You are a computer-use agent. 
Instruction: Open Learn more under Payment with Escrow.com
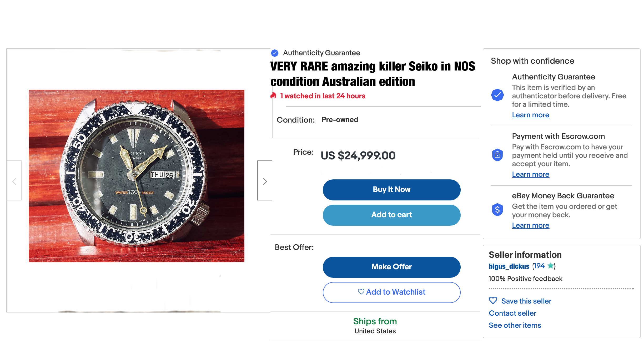[530, 174]
